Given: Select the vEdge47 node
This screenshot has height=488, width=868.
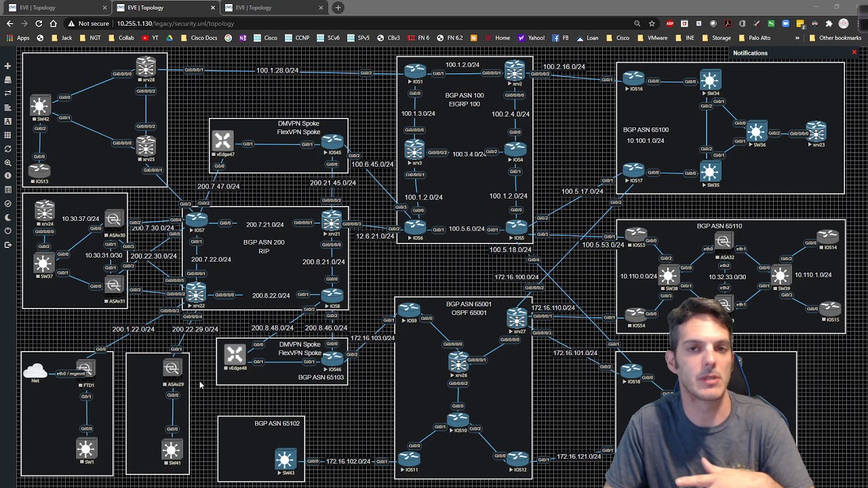Looking at the screenshot, I should (x=222, y=140).
